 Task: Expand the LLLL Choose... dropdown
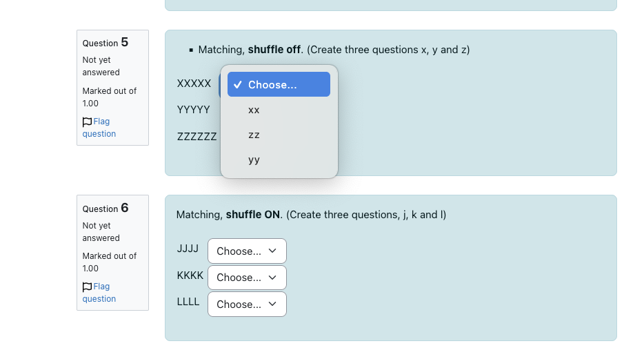(247, 304)
